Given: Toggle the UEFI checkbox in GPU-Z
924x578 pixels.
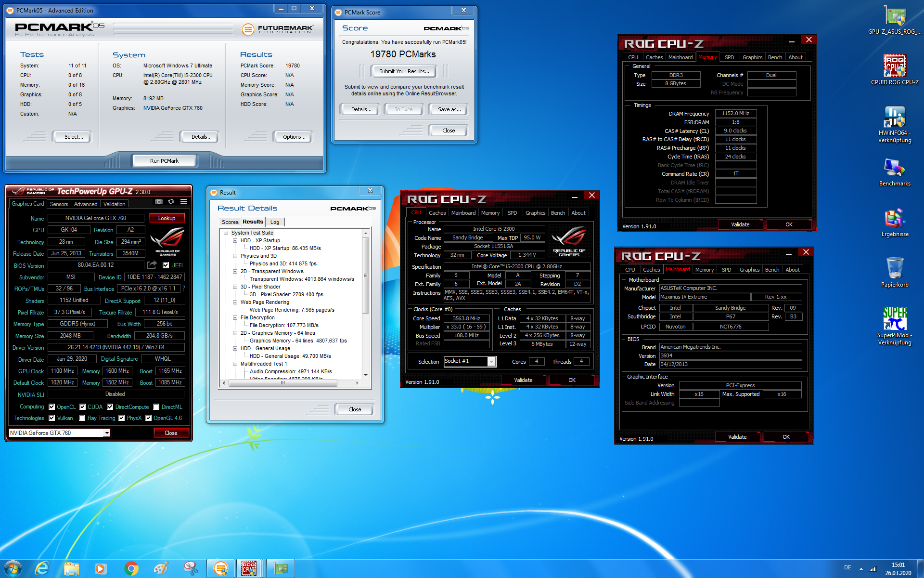Looking at the screenshot, I should coord(166,265).
